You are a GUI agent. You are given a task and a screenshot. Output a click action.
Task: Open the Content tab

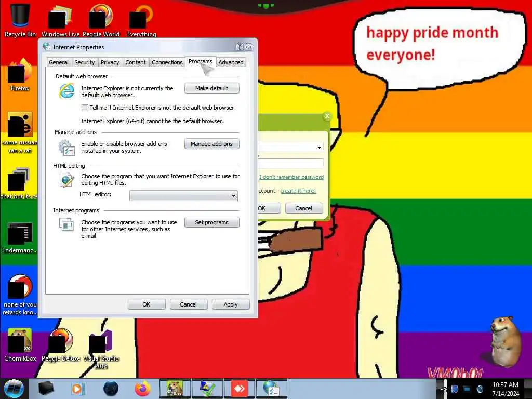[136, 62]
